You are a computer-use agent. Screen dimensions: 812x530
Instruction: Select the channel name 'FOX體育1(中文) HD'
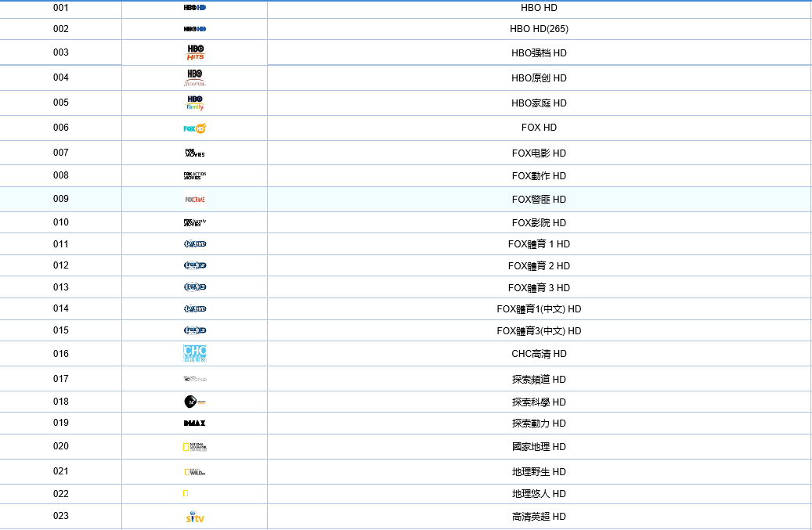click(539, 309)
